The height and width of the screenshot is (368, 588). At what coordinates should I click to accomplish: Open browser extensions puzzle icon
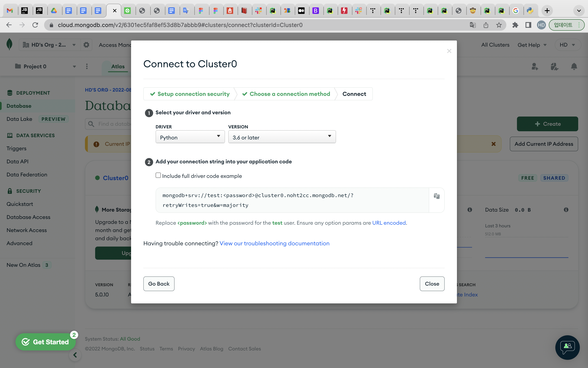[x=515, y=25]
